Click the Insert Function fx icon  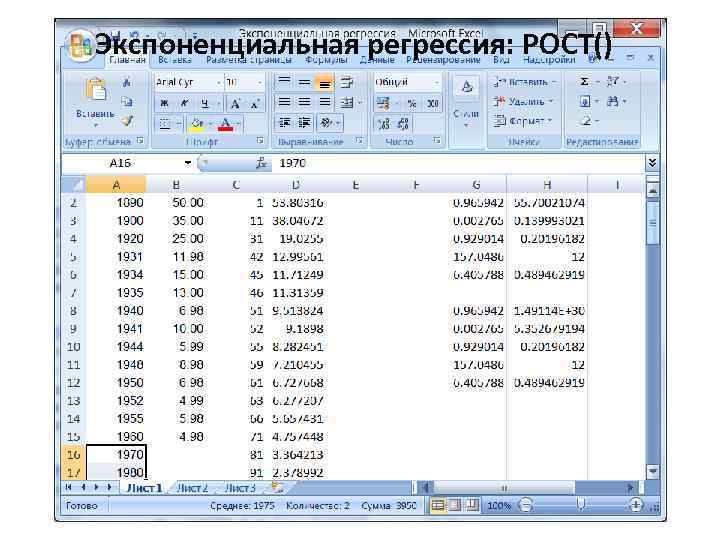(x=262, y=163)
